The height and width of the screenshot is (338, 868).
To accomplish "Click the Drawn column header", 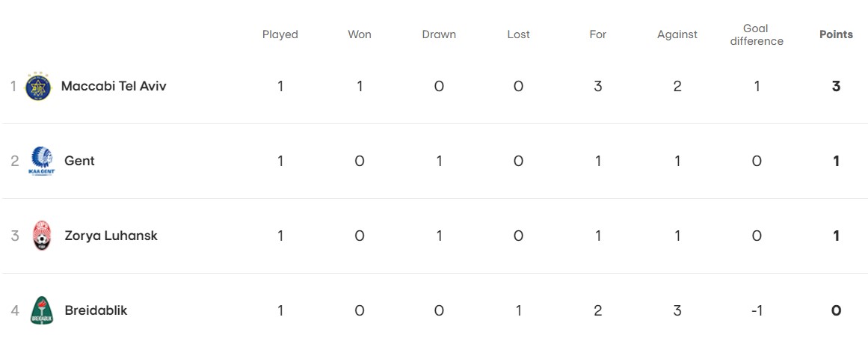I will [439, 34].
